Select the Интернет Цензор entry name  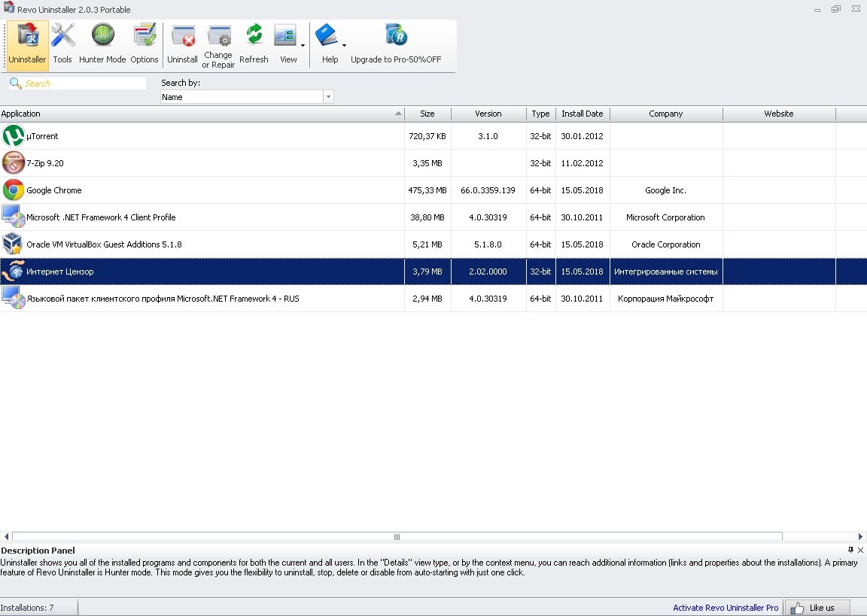59,272
